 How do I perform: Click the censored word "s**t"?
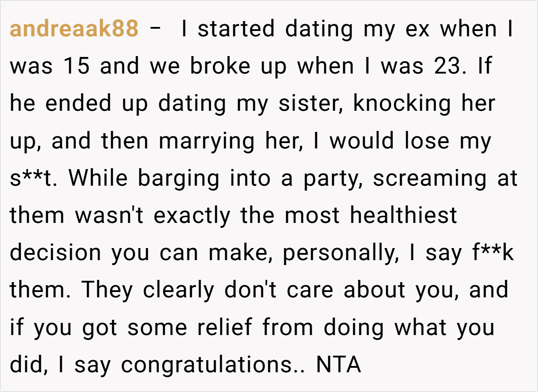tap(35, 179)
